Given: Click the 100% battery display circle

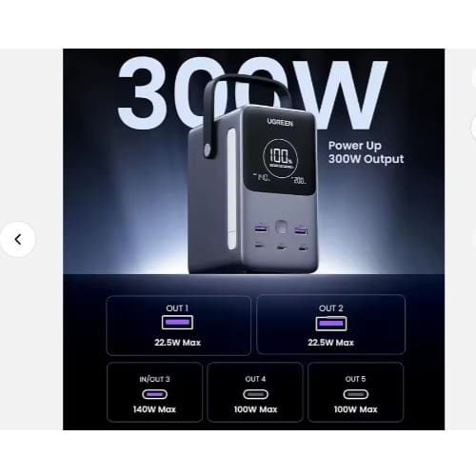Looking at the screenshot, I should [280, 158].
